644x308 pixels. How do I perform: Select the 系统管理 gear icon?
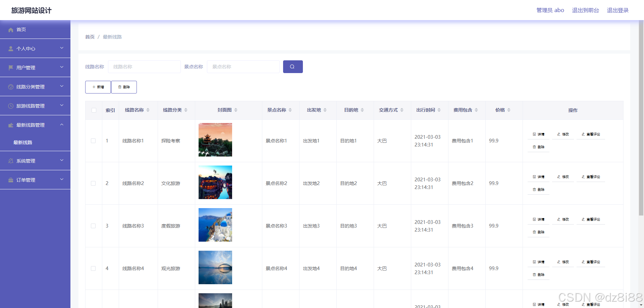coord(11,161)
